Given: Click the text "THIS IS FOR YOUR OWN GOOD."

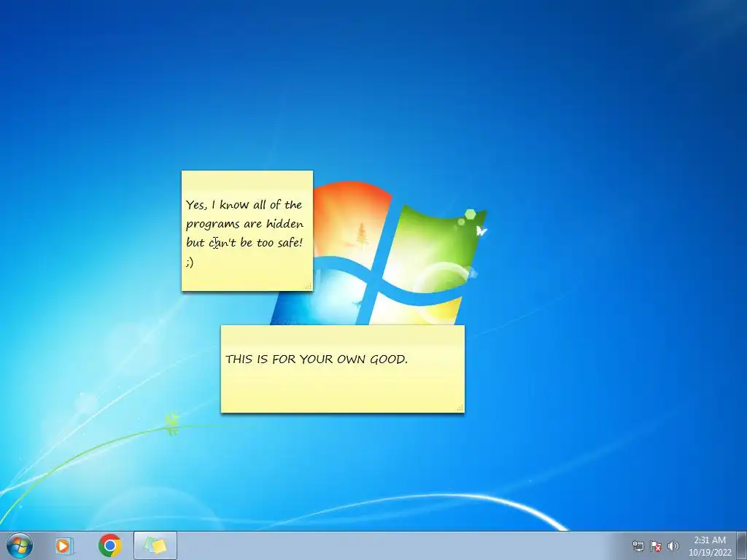Looking at the screenshot, I should (x=317, y=359).
